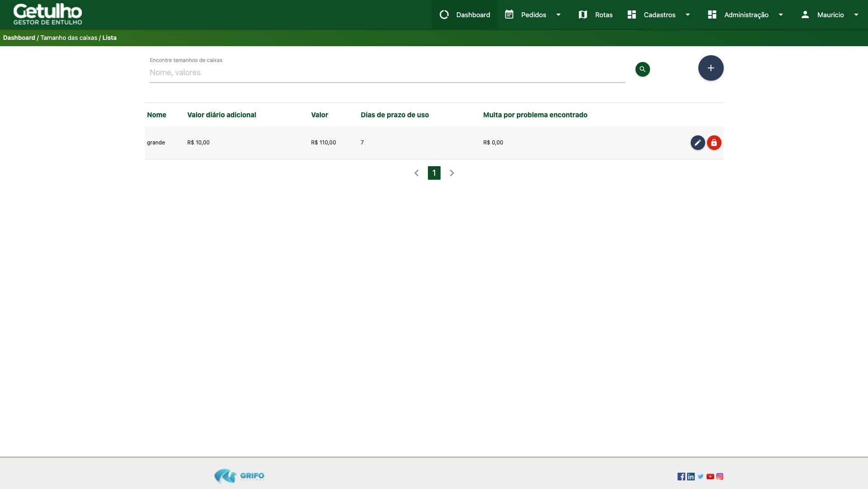The width and height of the screenshot is (868, 489).
Task: Click Encontre tamanhos de caixas label
Action: tap(186, 60)
